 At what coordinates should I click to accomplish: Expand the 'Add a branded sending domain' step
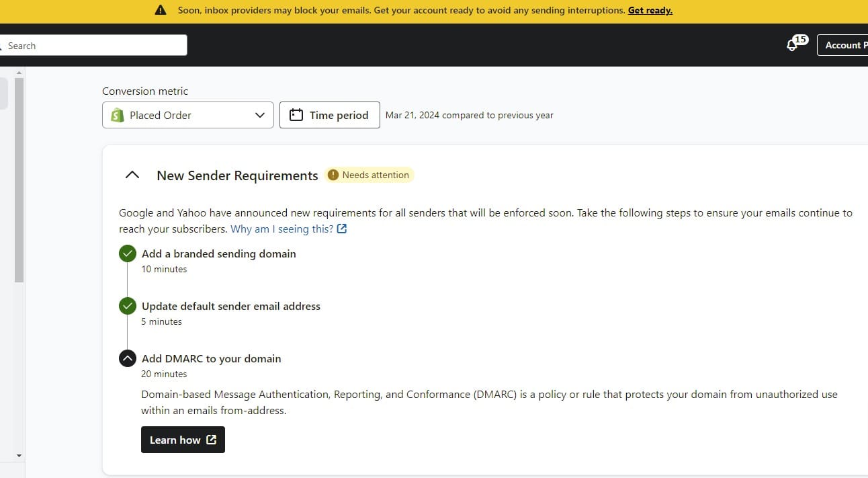coord(218,253)
